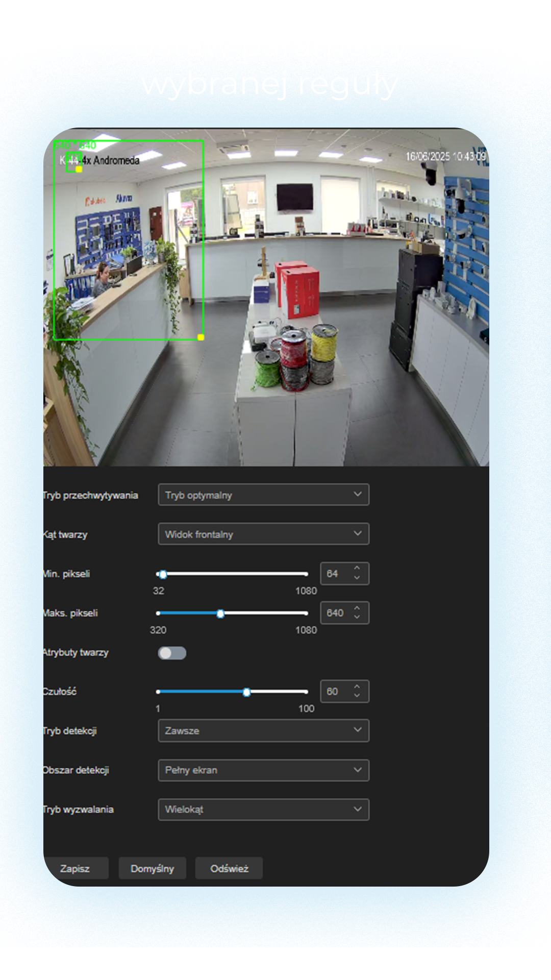Click the Maks. pikseli slider handle

(220, 614)
